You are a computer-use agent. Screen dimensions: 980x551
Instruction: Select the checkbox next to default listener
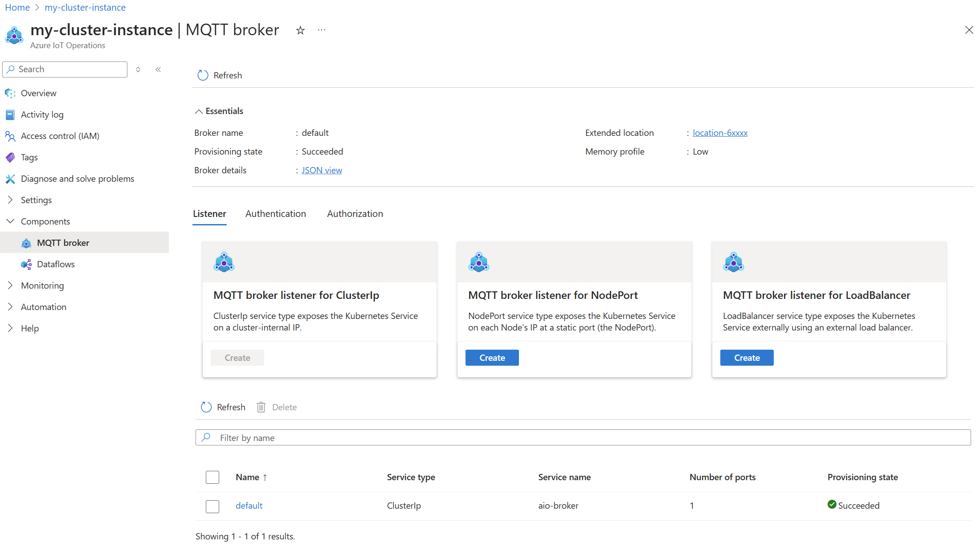tap(212, 505)
